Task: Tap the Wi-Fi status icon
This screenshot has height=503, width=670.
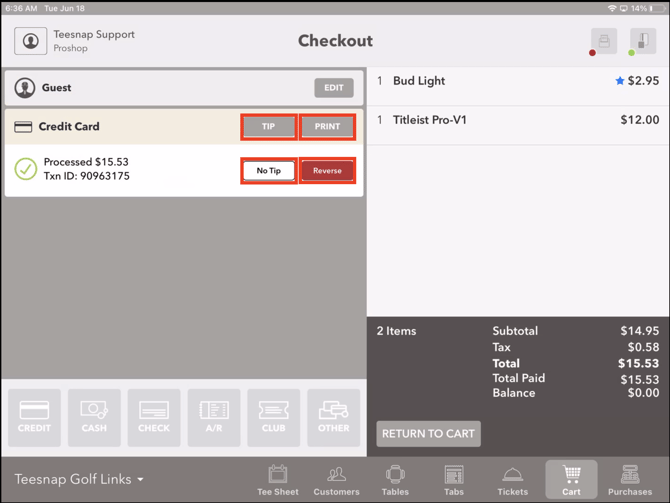Action: [x=612, y=8]
